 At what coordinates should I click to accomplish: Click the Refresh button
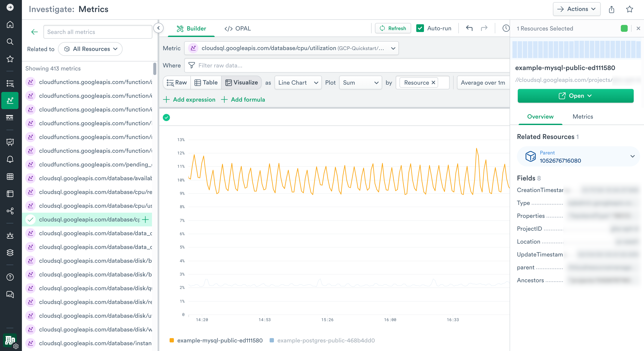(x=393, y=28)
